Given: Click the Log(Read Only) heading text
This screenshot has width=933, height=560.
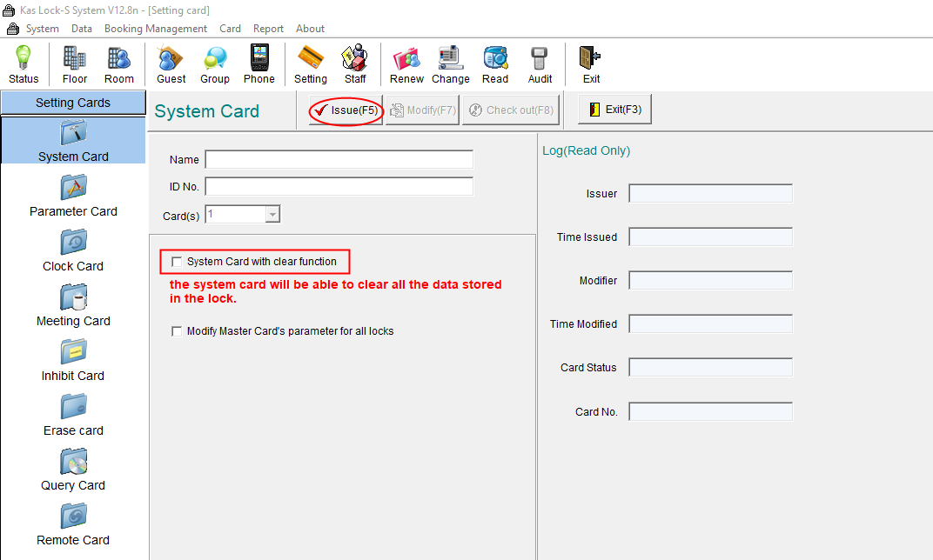Looking at the screenshot, I should pyautogui.click(x=586, y=150).
